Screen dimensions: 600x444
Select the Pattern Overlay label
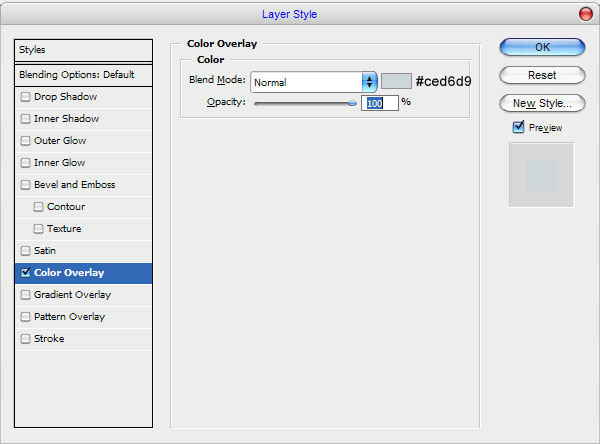(x=69, y=317)
